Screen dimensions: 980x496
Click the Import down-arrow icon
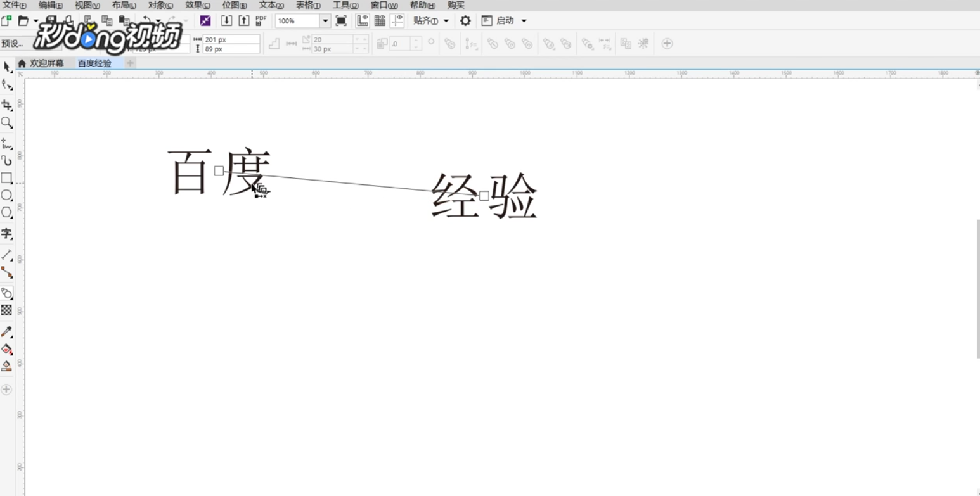coord(227,20)
